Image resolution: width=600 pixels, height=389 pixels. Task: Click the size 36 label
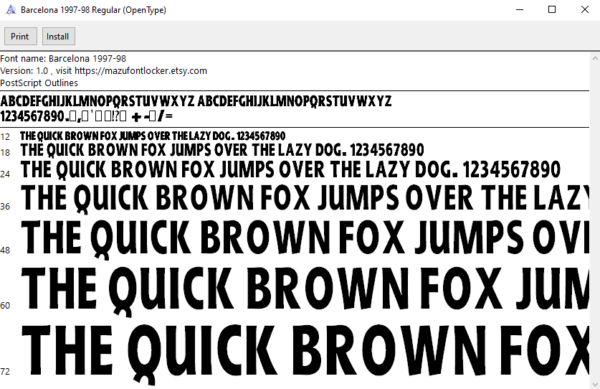tap(5, 207)
